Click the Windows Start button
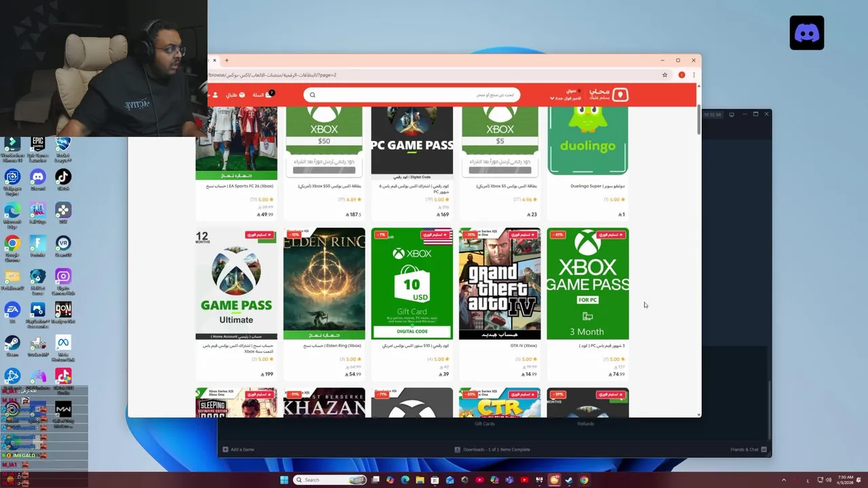The image size is (868, 488). click(284, 480)
